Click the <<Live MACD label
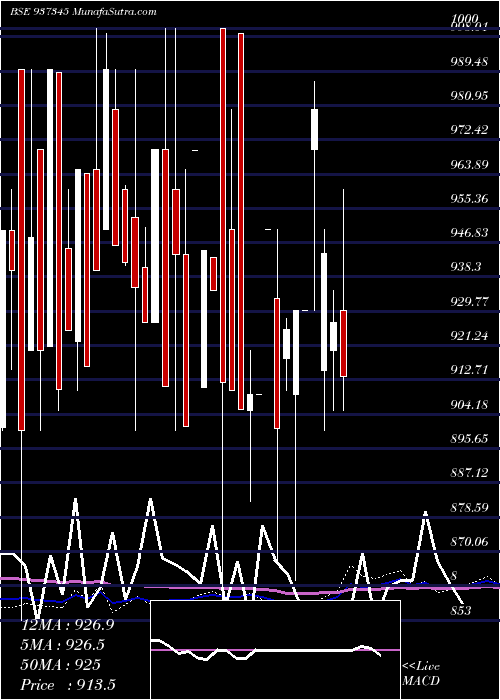 (x=421, y=674)
